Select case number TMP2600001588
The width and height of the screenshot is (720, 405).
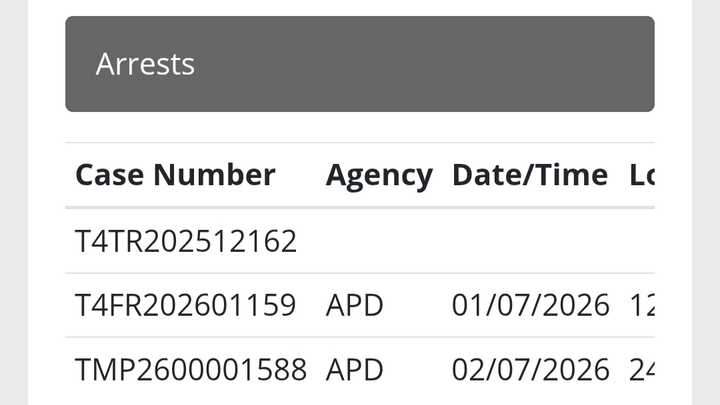click(x=191, y=369)
